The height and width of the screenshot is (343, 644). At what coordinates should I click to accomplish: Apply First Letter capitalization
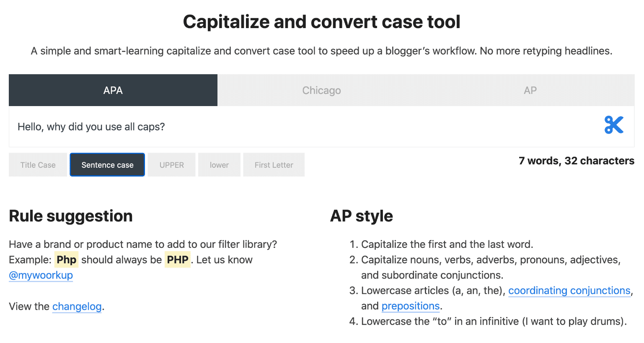pos(274,164)
